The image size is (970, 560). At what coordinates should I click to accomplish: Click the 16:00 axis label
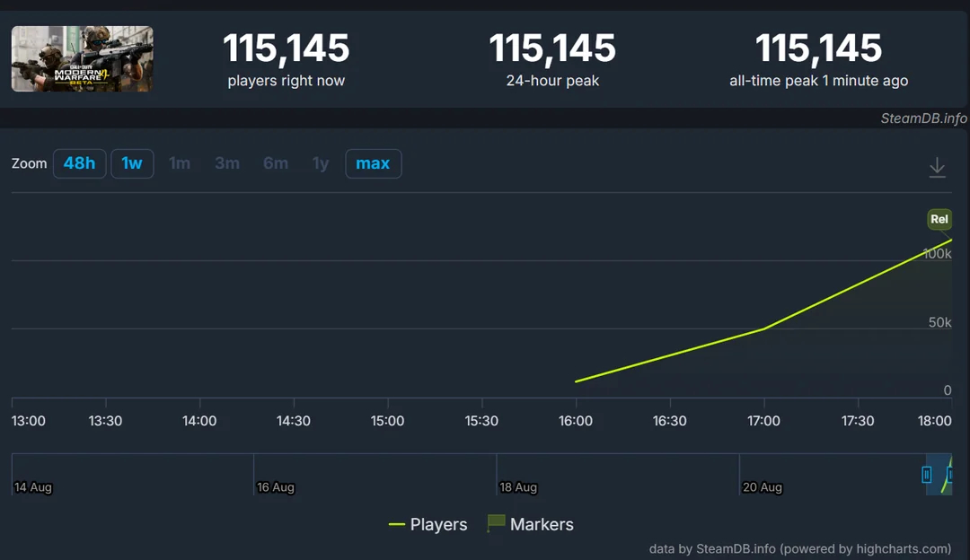coord(576,421)
